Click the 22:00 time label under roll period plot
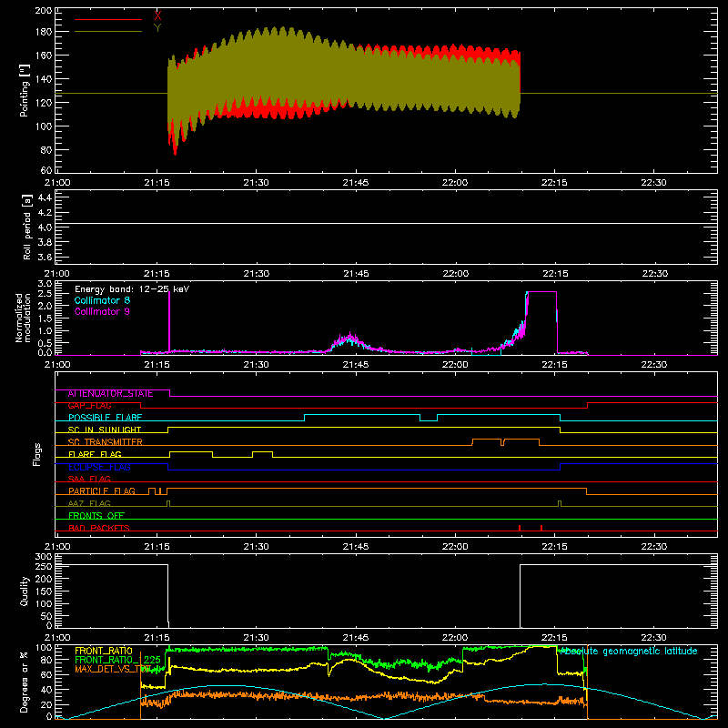Image resolution: width=728 pixels, height=728 pixels. 456,274
